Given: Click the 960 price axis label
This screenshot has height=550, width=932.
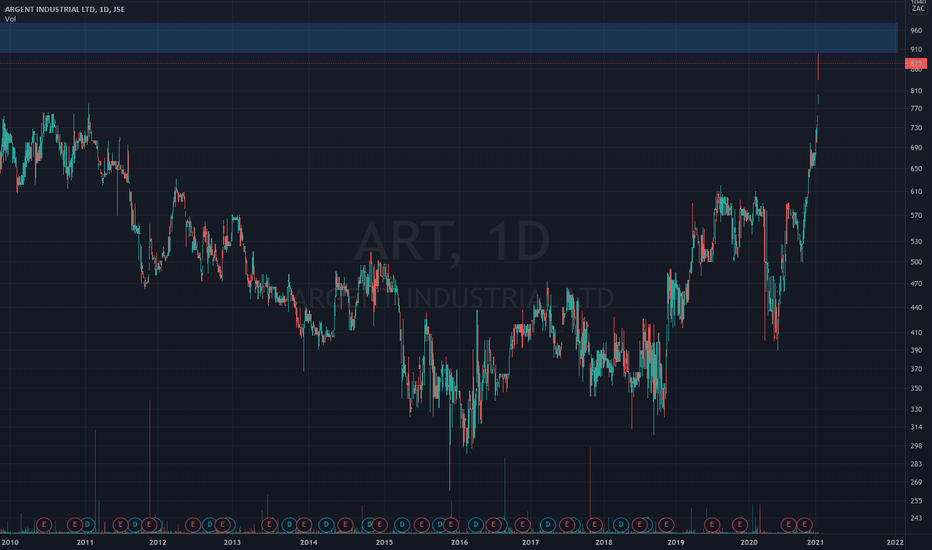Looking at the screenshot, I should [916, 30].
